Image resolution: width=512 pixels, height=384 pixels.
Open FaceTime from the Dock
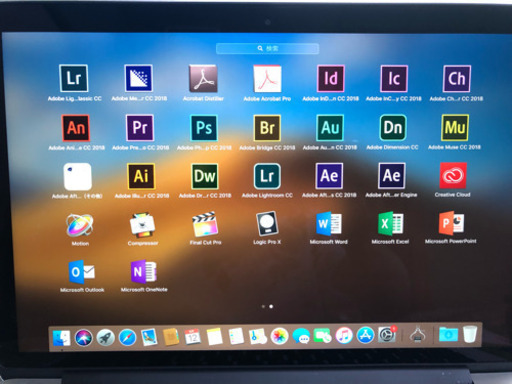[x=322, y=336]
